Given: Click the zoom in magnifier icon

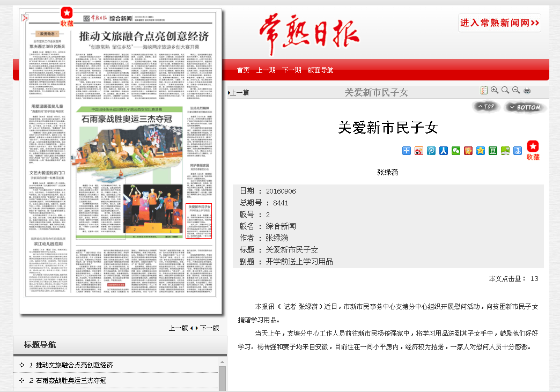Looking at the screenshot, I should click(495, 90).
